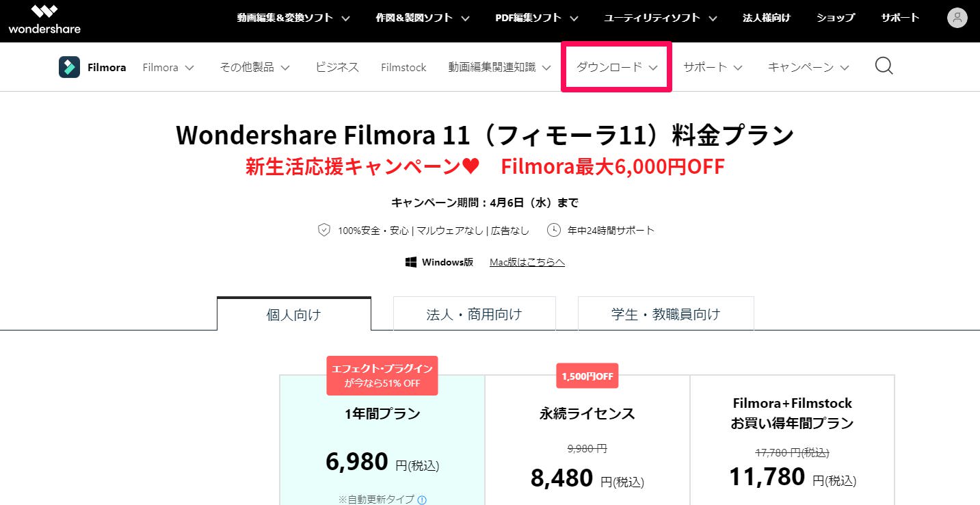Click the Filmora app logo icon
Screen dimensions: 980x505
(x=69, y=67)
